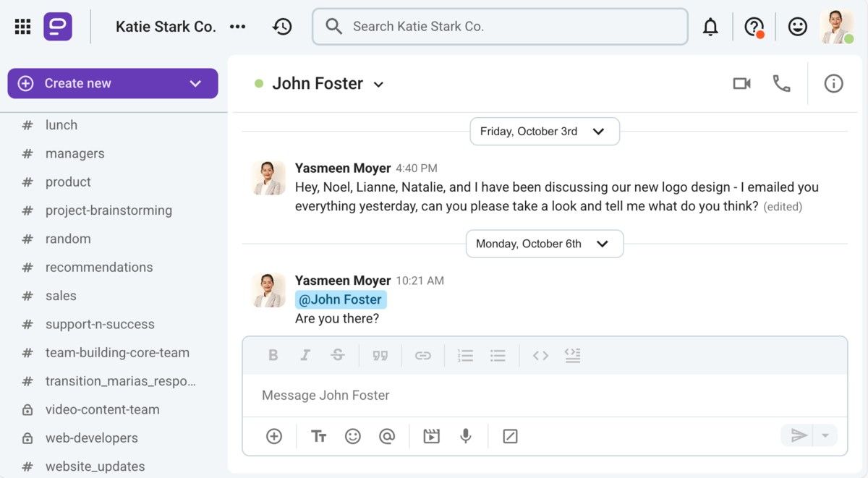The width and height of the screenshot is (868, 478).
Task: Click the @John Foster mention link
Action: 340,299
